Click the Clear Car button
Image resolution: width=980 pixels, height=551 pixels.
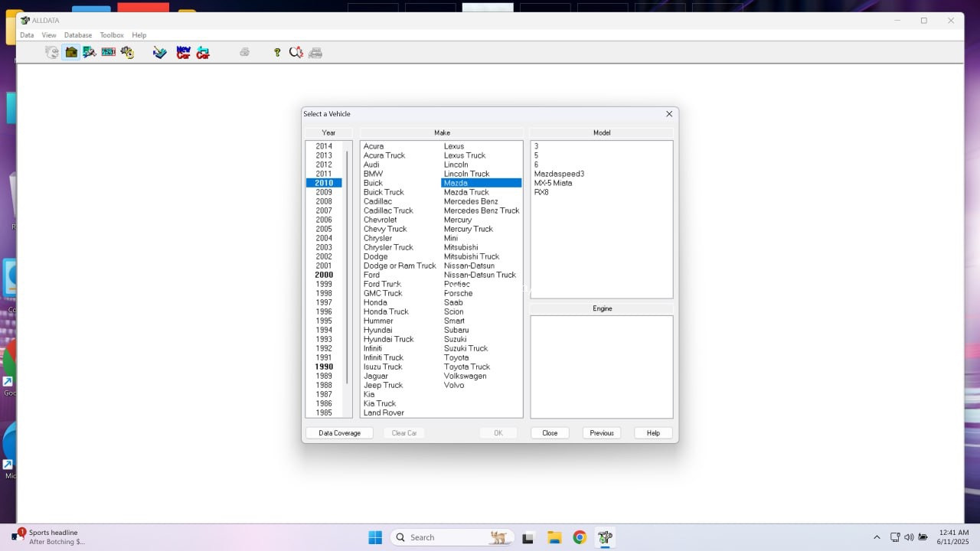404,433
